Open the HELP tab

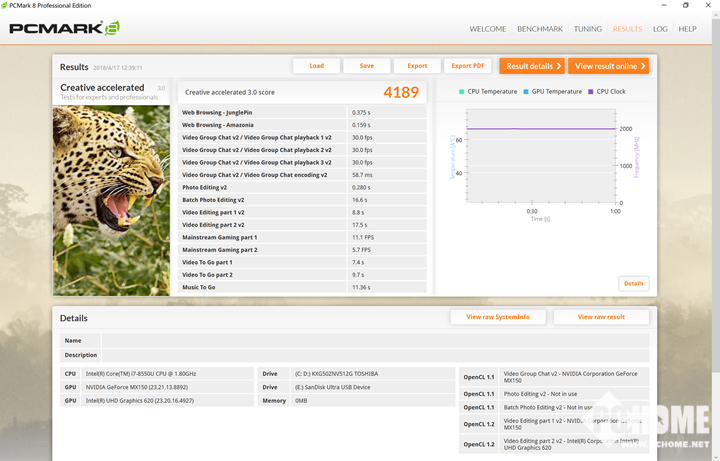click(688, 29)
